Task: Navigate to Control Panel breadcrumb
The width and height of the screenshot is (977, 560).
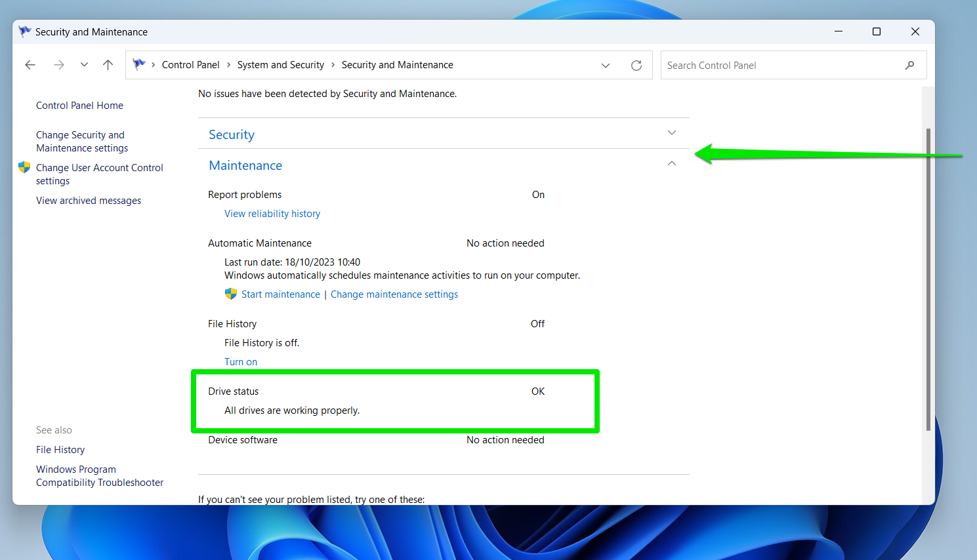Action: click(191, 65)
